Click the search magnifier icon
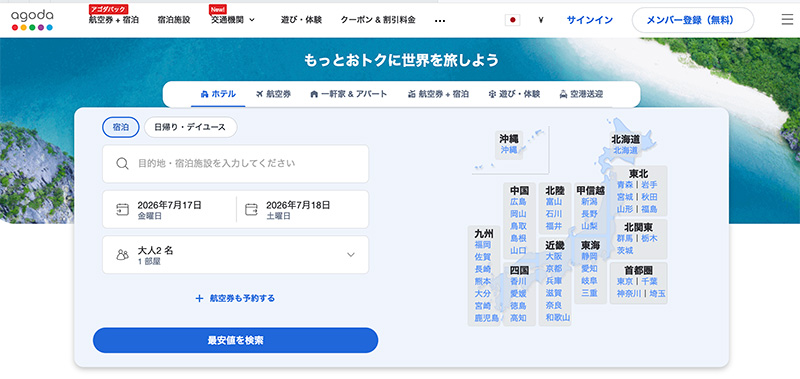Image resolution: width=800 pixels, height=379 pixels. (122, 164)
